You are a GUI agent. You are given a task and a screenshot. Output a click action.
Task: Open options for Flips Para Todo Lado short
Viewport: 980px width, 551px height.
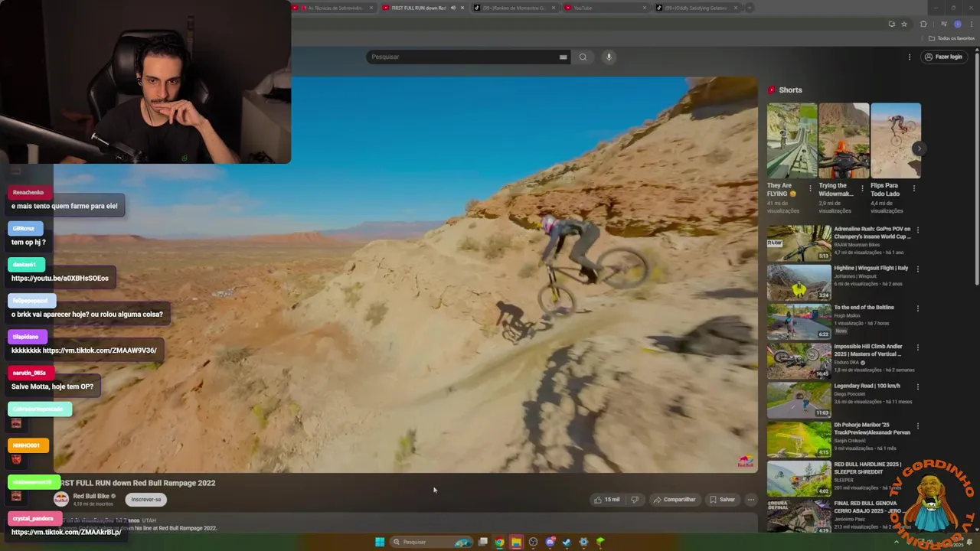(x=913, y=188)
